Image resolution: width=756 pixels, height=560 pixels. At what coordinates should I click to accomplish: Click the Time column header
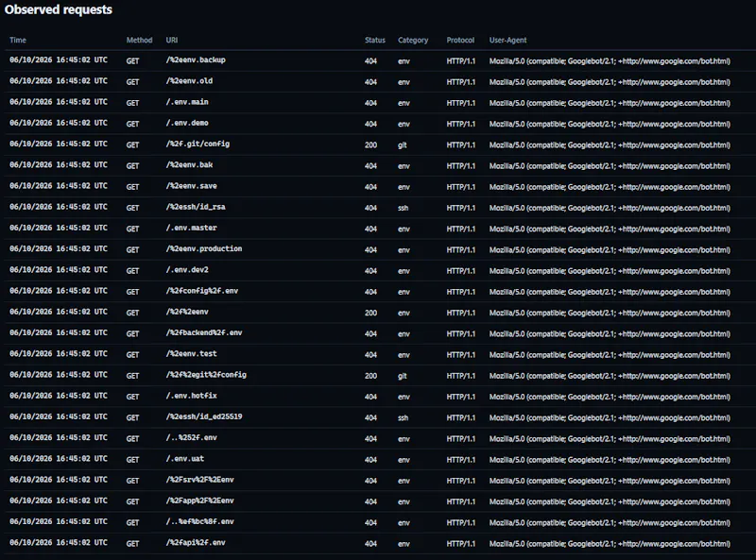[18, 40]
